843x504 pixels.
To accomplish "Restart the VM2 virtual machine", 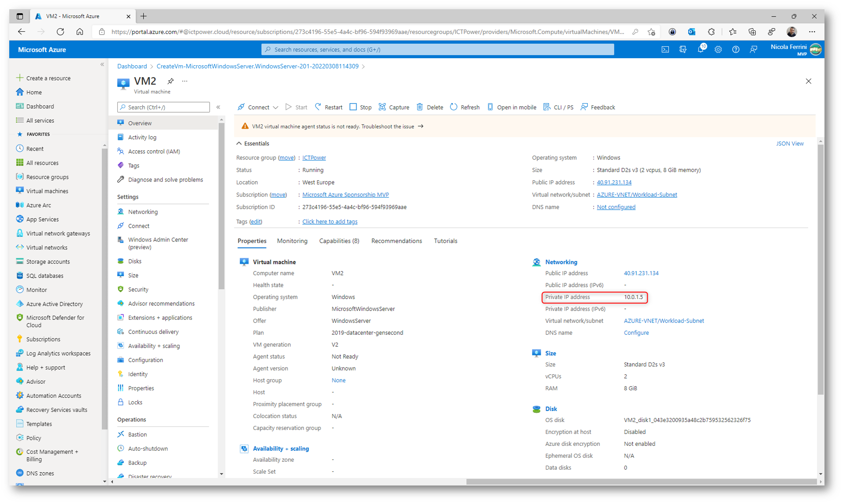I will 329,107.
